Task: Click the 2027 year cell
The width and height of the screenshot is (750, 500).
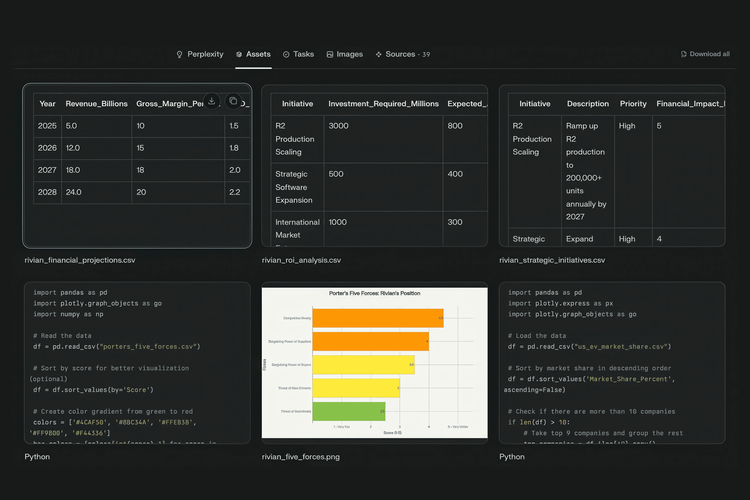Action: tap(47, 170)
